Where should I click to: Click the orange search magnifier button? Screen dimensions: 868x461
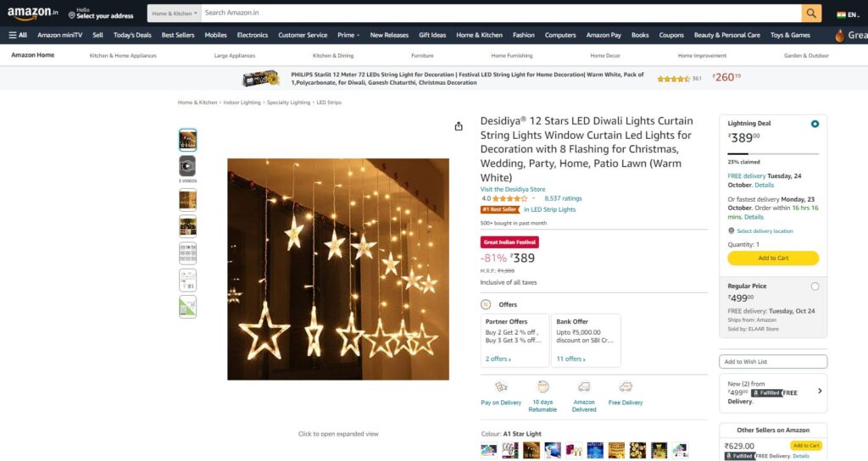[811, 13]
